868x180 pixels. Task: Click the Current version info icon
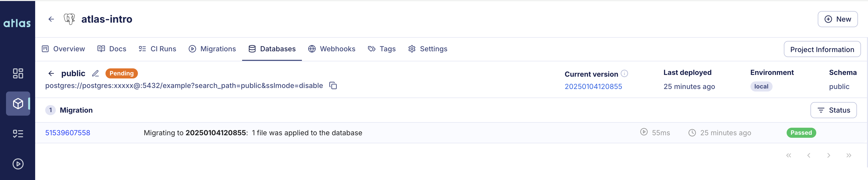click(x=624, y=73)
